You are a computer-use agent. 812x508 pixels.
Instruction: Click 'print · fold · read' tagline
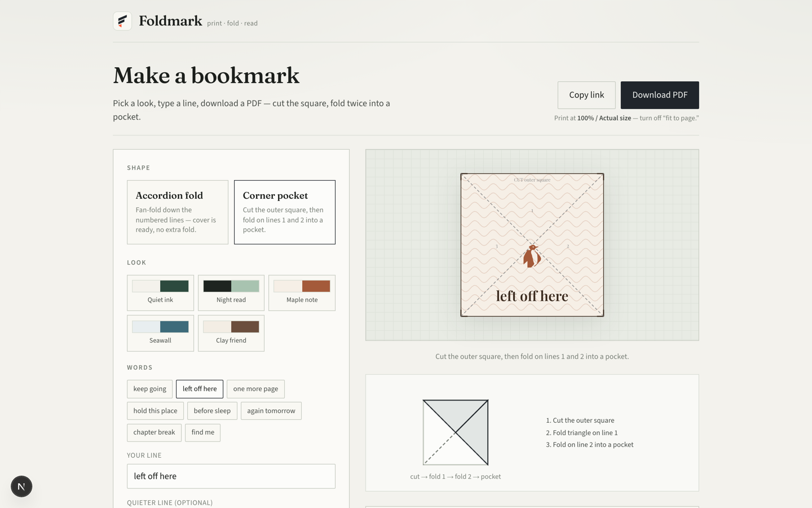232,23
